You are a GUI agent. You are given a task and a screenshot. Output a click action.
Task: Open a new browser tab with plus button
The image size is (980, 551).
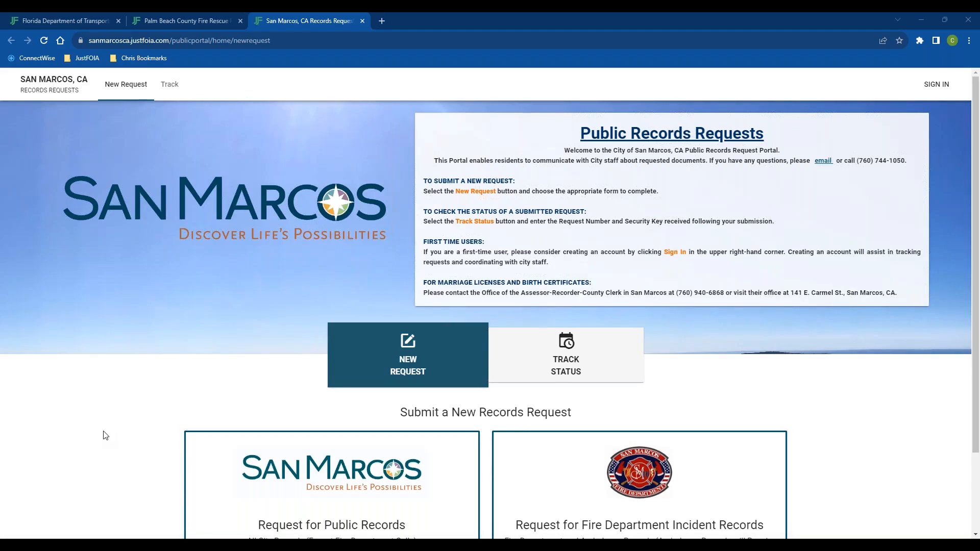pyautogui.click(x=382, y=21)
